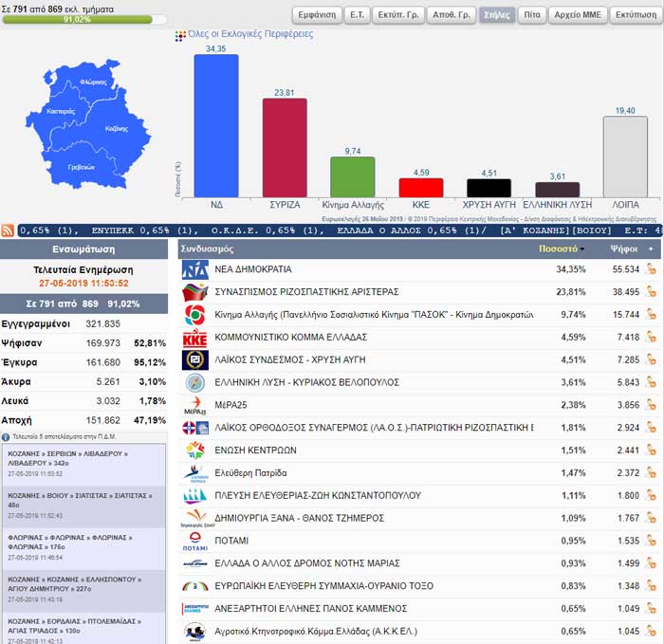
Task: Click the ΠΟΤΑΜΙ party logo
Action: [x=194, y=542]
